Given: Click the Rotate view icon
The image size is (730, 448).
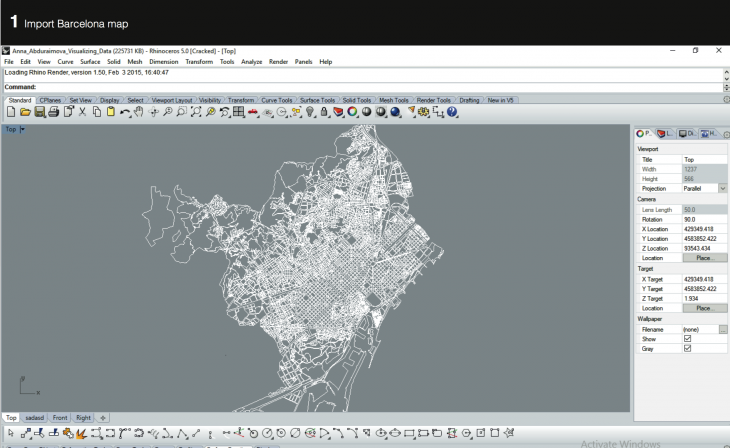Looking at the screenshot, I should coord(153,112).
